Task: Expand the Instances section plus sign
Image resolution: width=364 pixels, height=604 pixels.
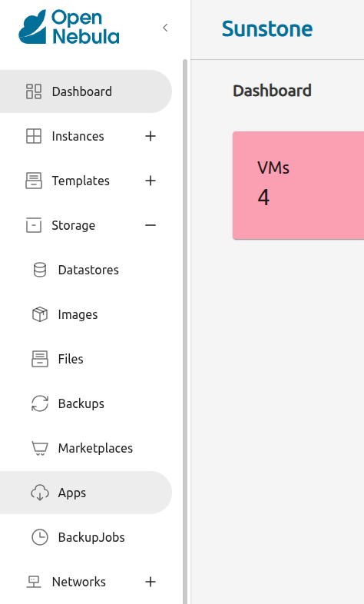Action: [151, 136]
